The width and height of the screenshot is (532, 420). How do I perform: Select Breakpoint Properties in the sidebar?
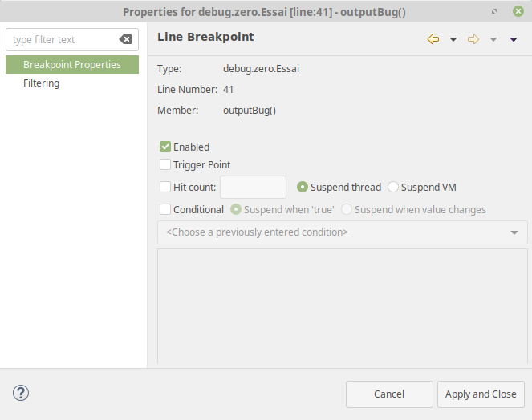click(x=72, y=65)
